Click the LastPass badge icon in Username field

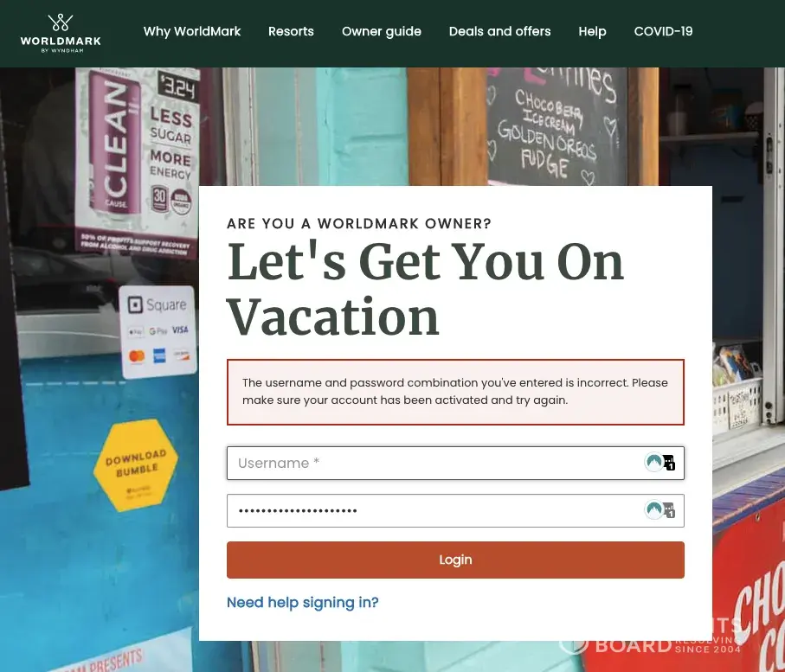pyautogui.click(x=669, y=463)
